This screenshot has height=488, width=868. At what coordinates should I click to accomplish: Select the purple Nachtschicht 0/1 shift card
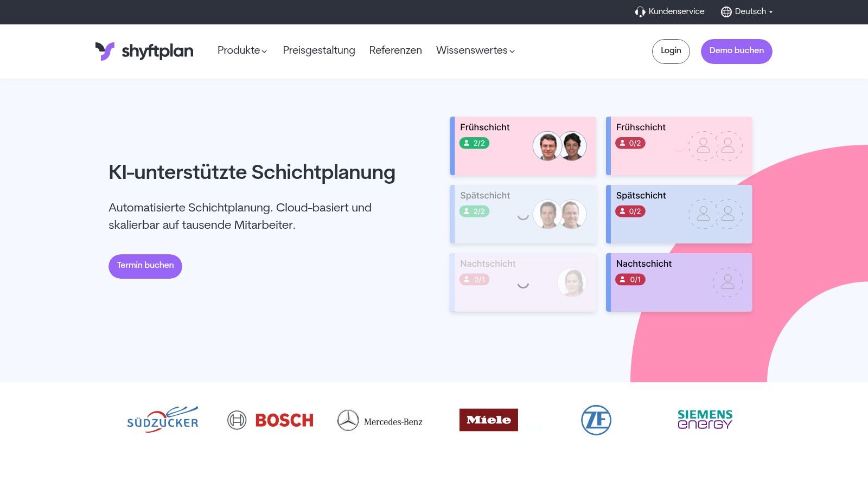(679, 282)
